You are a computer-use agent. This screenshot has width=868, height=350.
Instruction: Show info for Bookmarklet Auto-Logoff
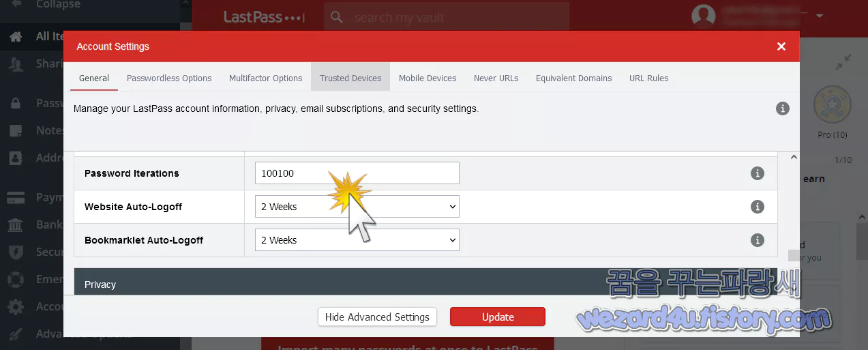point(757,240)
